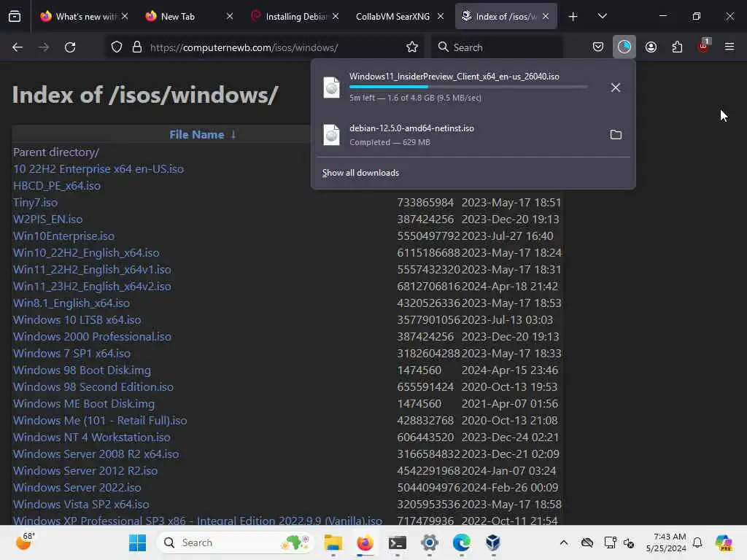Close the New Tab tab
Viewport: 747px width, 560px height.
(230, 16)
